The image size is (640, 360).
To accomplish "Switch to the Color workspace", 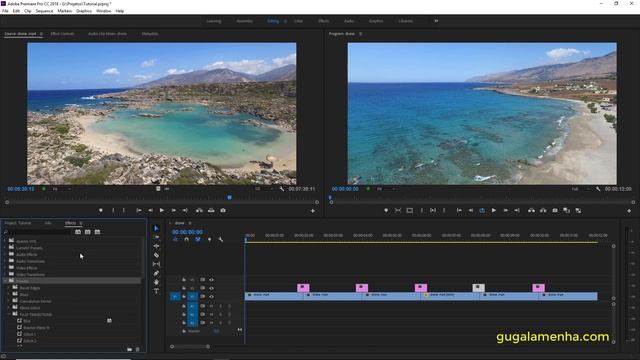I will 298,21.
